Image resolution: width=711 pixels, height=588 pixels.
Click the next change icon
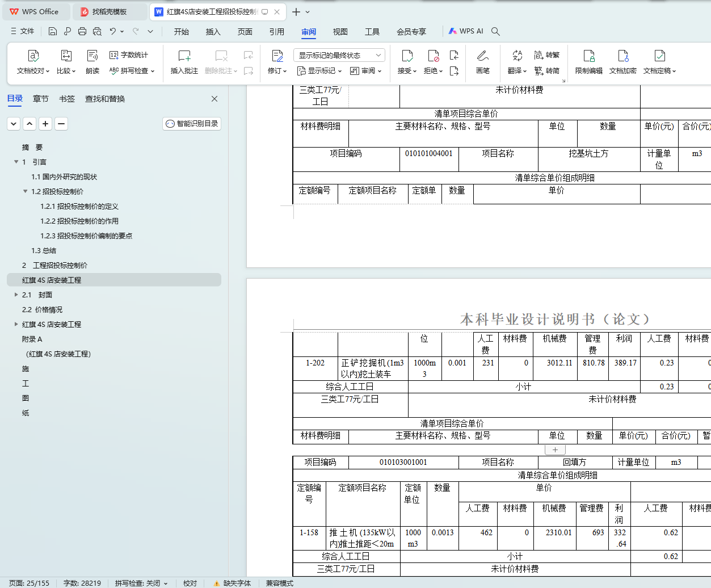[454, 71]
